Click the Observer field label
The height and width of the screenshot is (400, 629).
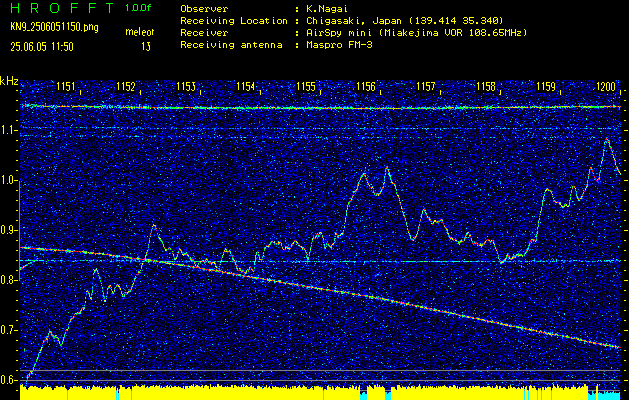pos(204,8)
